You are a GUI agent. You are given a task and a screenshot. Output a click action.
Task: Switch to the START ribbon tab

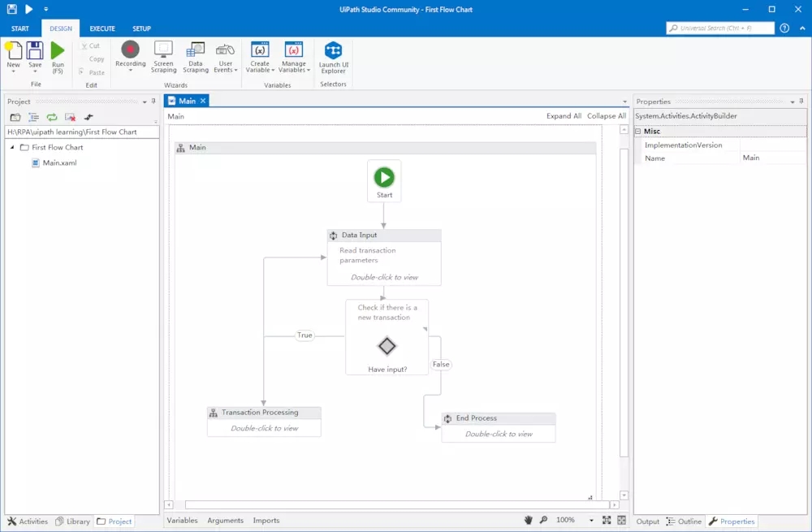click(20, 28)
